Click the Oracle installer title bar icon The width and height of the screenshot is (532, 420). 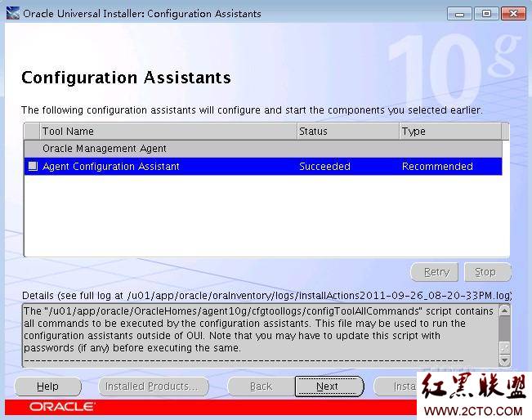[12, 13]
